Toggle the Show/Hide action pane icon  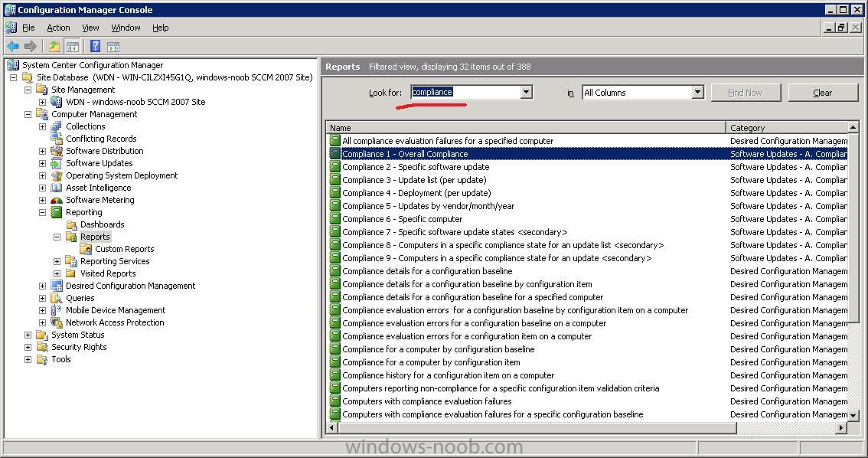point(113,47)
